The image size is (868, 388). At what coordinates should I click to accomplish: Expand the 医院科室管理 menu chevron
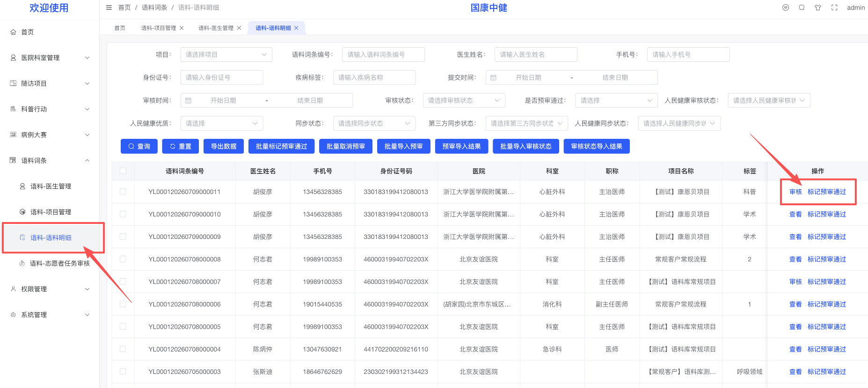(87, 57)
